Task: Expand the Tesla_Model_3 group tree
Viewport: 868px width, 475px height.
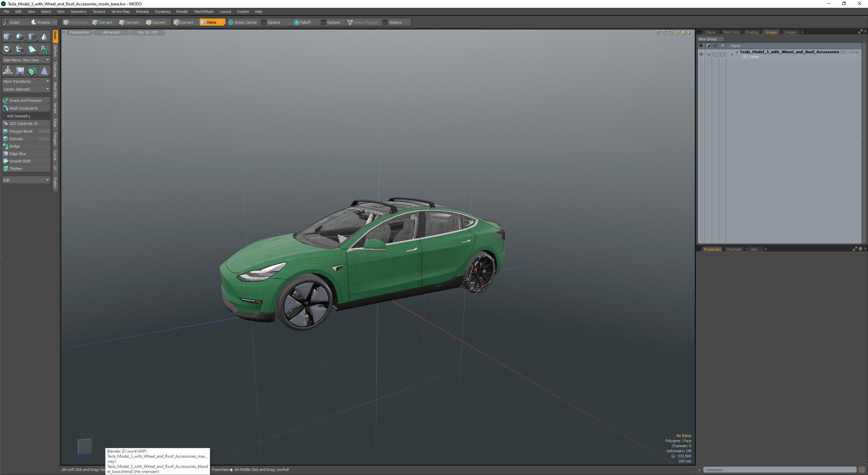Action: tap(732, 54)
